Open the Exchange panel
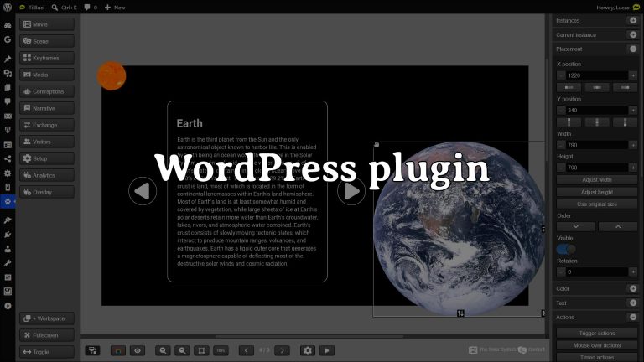644x362 pixels. 46,125
